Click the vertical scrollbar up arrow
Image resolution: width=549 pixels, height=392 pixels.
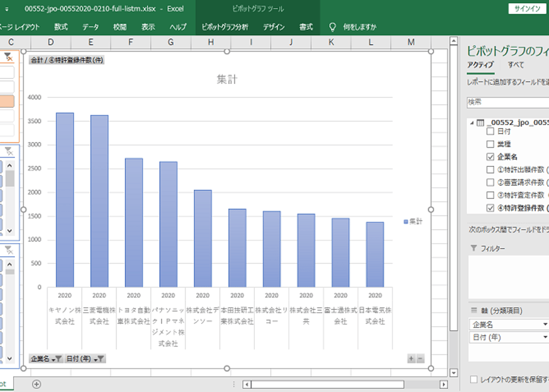pyautogui.click(x=453, y=41)
